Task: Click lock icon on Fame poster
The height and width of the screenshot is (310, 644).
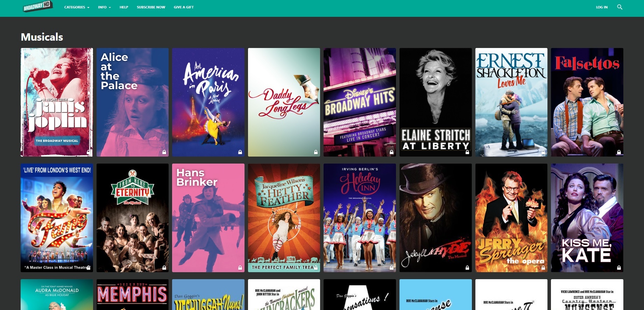Action: pyautogui.click(x=89, y=268)
